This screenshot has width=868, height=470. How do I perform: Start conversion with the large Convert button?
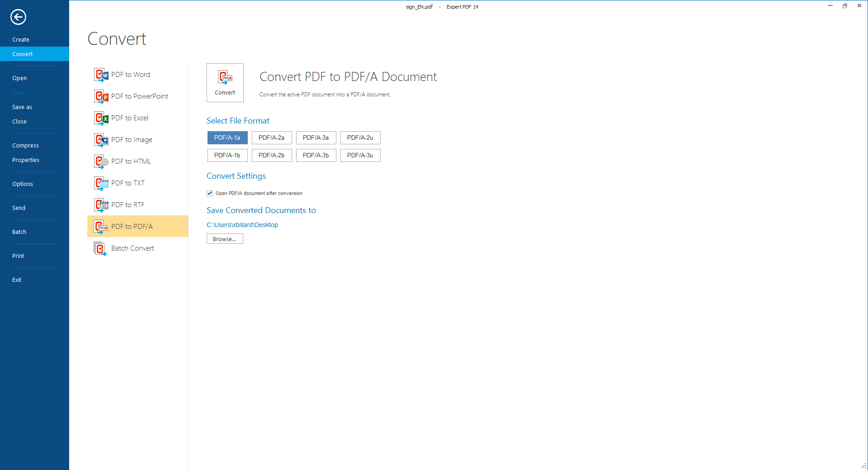225,83
